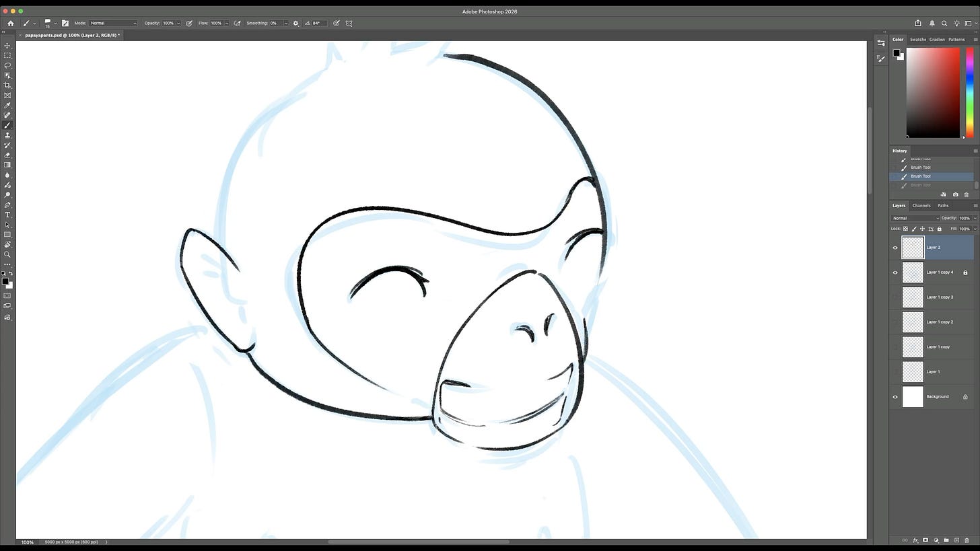Create a new layer

(956, 540)
